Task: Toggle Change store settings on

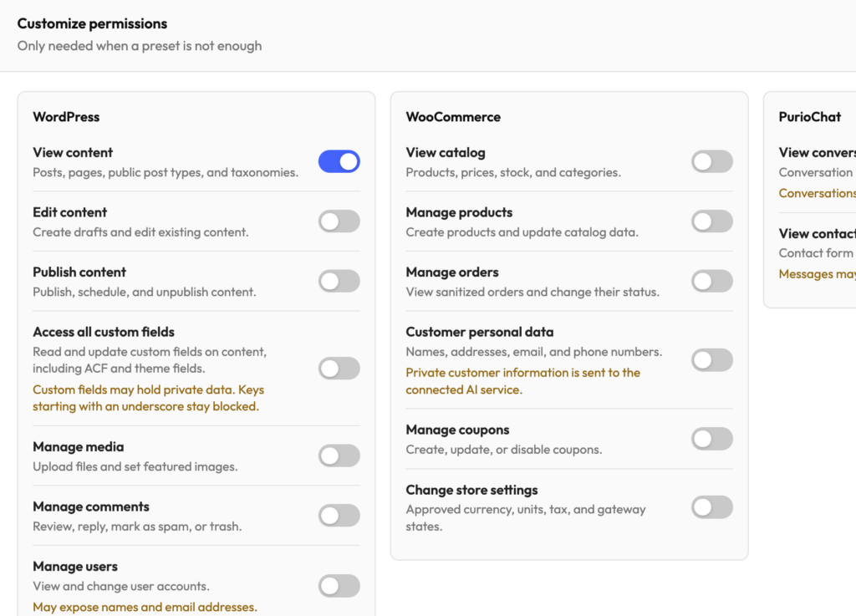Action: [712, 507]
